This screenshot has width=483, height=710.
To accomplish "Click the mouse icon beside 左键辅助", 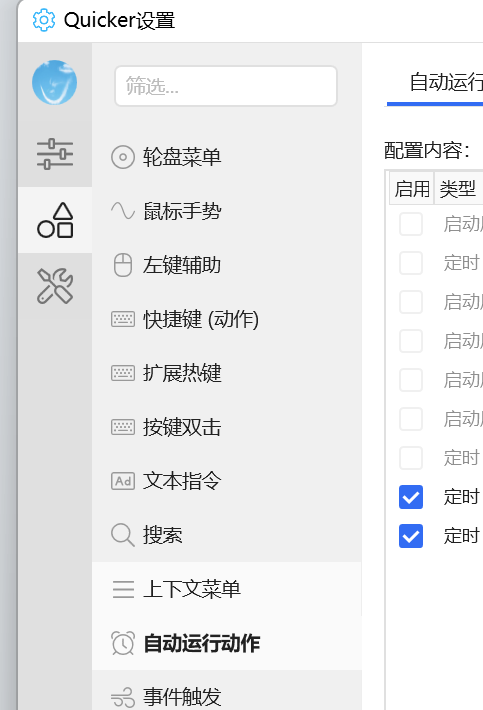I will (x=123, y=265).
